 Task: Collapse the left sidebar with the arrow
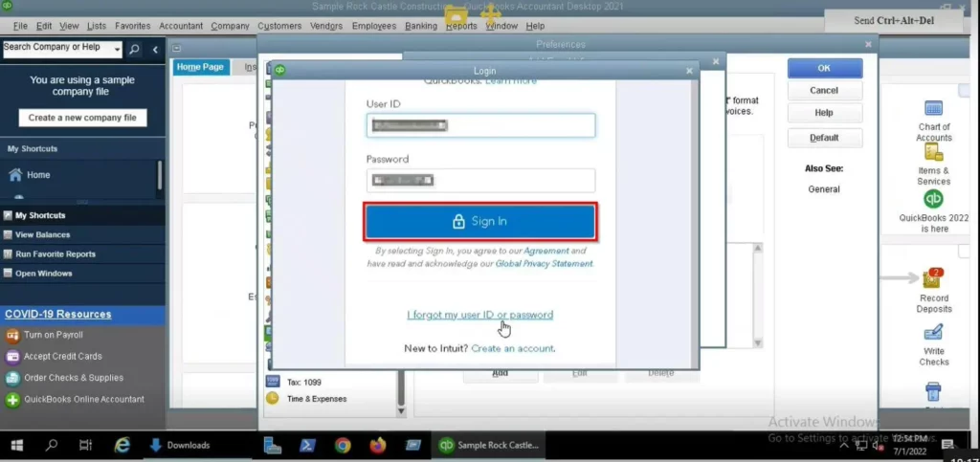click(155, 50)
